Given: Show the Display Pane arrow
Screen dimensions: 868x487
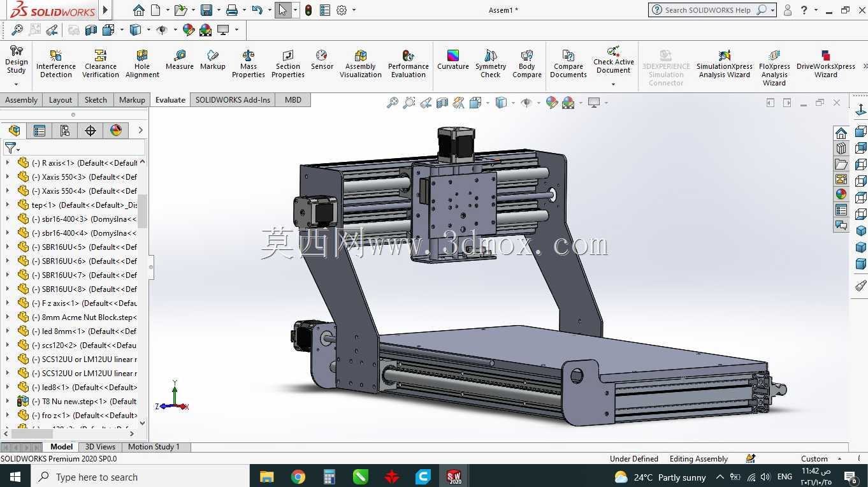Looking at the screenshot, I should click(x=141, y=131).
